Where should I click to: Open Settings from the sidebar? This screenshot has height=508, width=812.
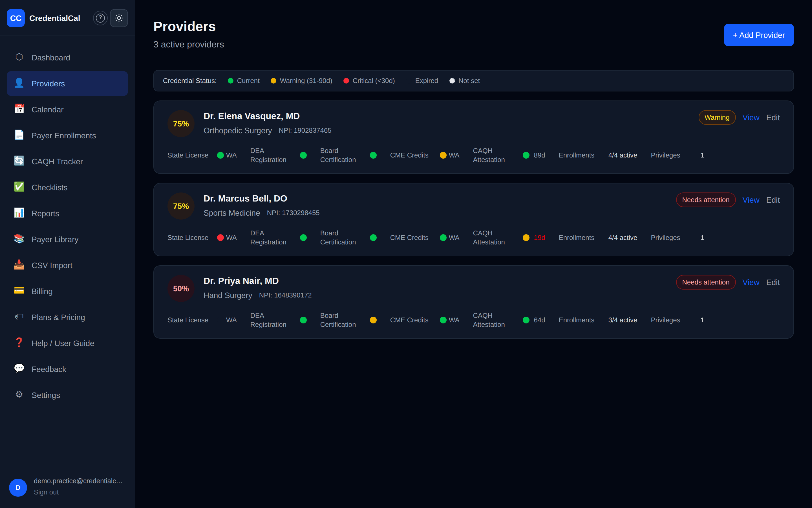coord(67,395)
